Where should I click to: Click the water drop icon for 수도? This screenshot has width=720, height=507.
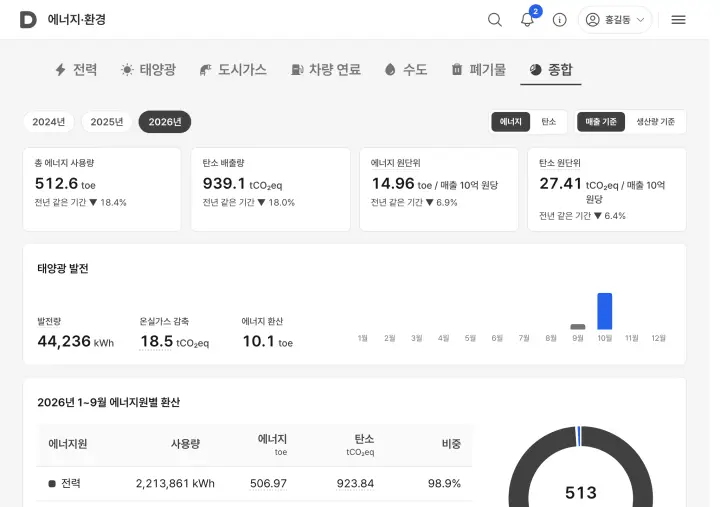click(x=390, y=70)
